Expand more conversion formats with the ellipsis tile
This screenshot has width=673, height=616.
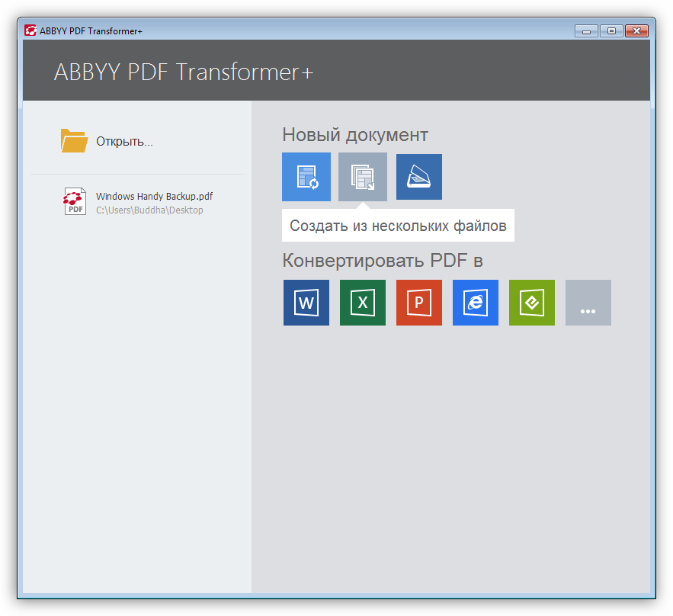click(x=588, y=303)
